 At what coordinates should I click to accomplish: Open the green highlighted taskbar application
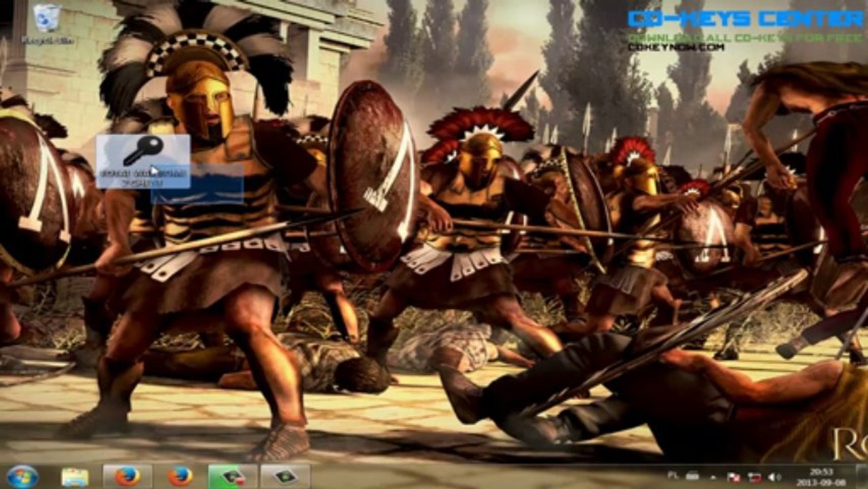click(232, 477)
